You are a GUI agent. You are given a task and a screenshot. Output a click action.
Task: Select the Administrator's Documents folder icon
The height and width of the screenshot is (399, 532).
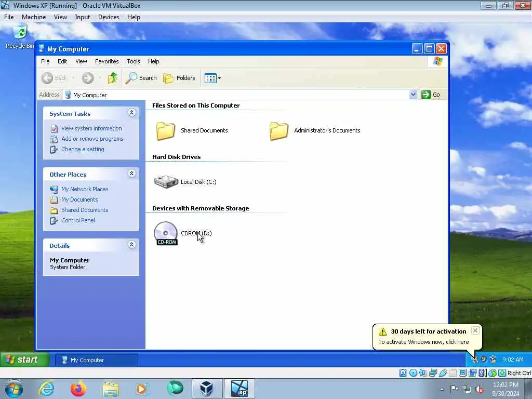click(x=279, y=130)
